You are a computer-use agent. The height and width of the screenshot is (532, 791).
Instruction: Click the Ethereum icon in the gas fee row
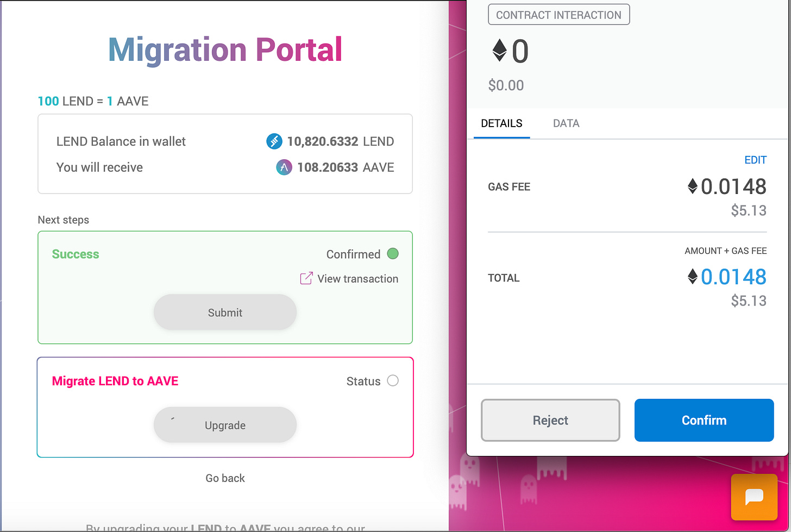point(693,187)
